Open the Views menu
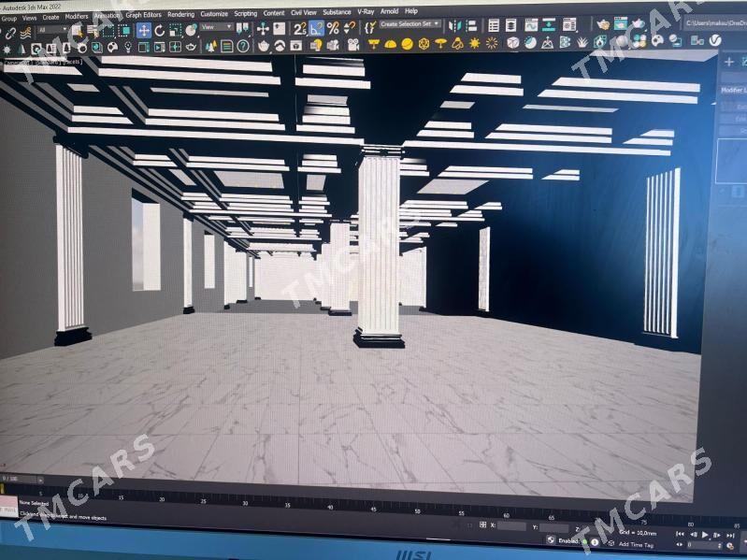The height and width of the screenshot is (560, 747). pyautogui.click(x=30, y=18)
